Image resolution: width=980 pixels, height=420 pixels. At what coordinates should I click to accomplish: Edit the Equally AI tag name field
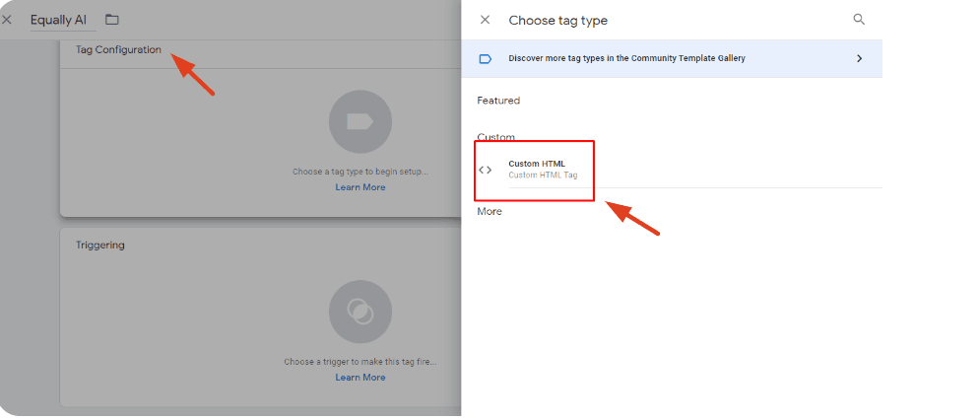[58, 20]
